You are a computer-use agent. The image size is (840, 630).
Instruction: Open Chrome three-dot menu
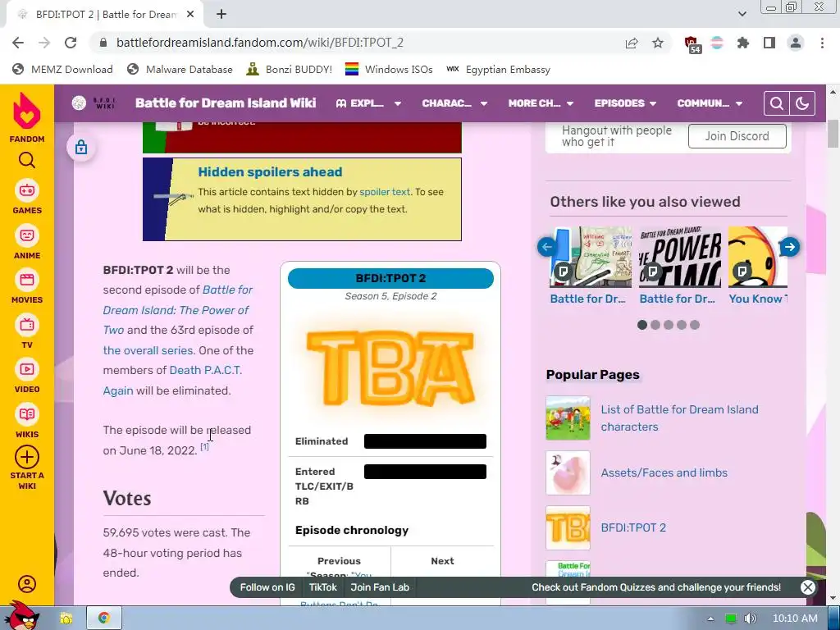tap(822, 43)
